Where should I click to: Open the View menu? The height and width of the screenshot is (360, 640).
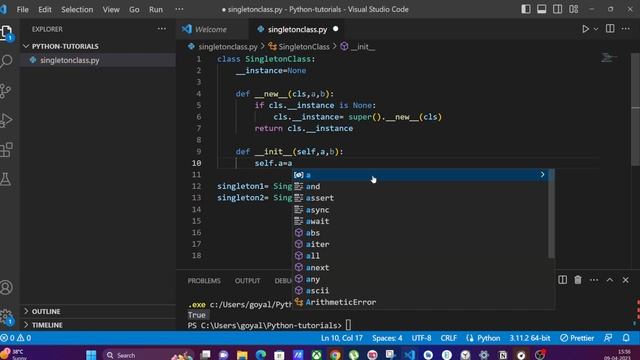111,9
